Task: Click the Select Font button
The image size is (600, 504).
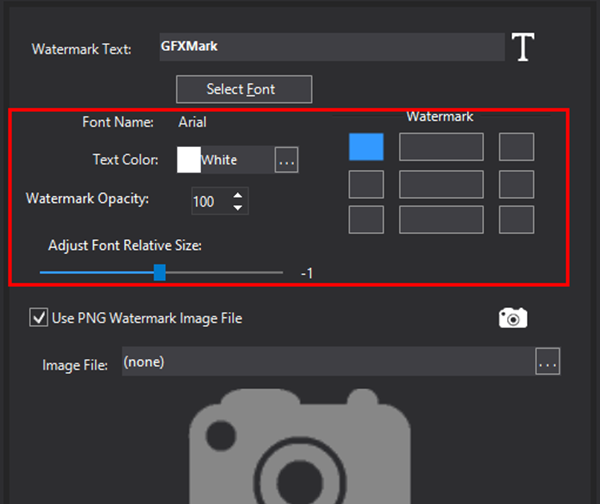Action: pos(244,89)
